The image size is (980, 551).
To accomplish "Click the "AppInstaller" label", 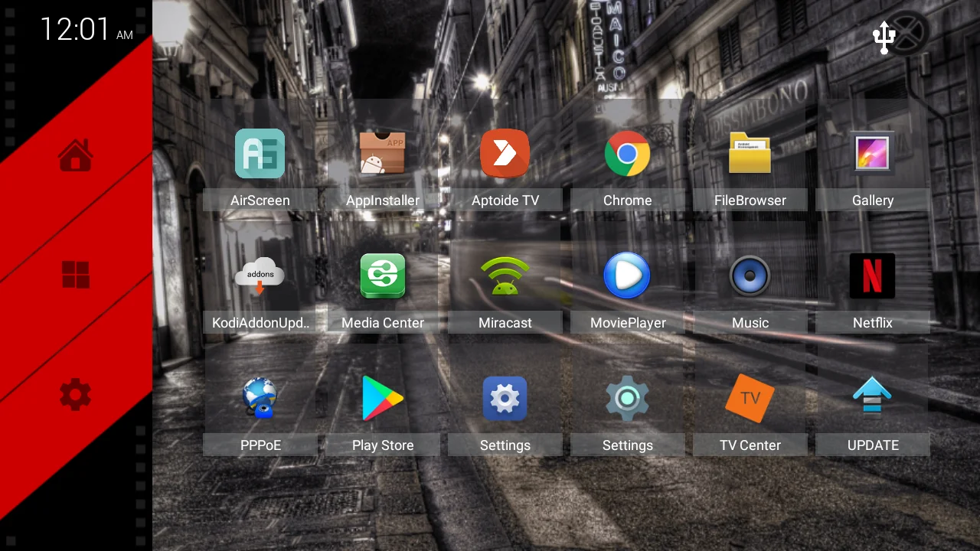I will coord(383,201).
